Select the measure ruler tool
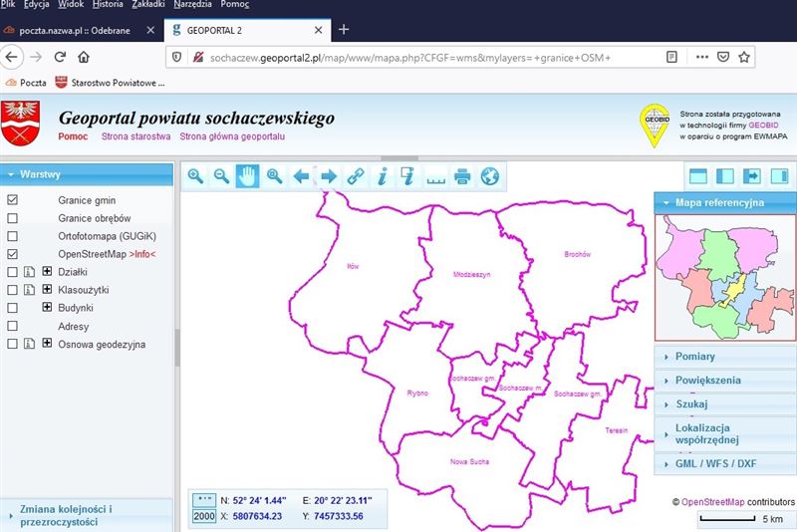Viewport: 797px width, 532px height. point(435,176)
